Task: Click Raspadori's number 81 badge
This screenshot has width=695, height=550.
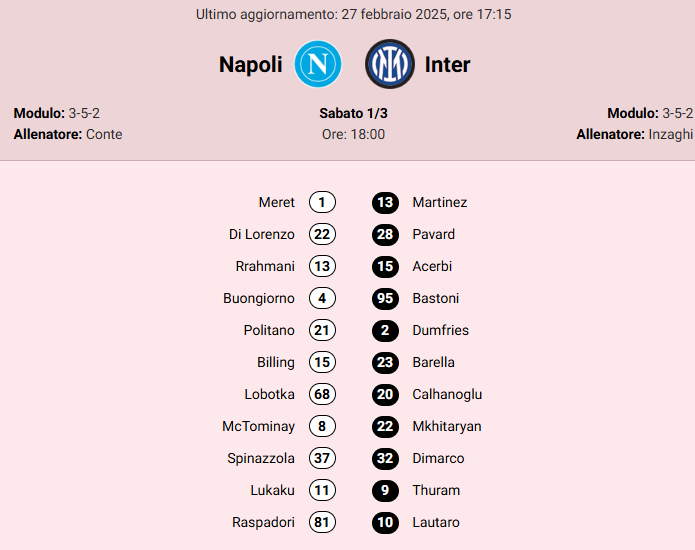Action: point(322,522)
